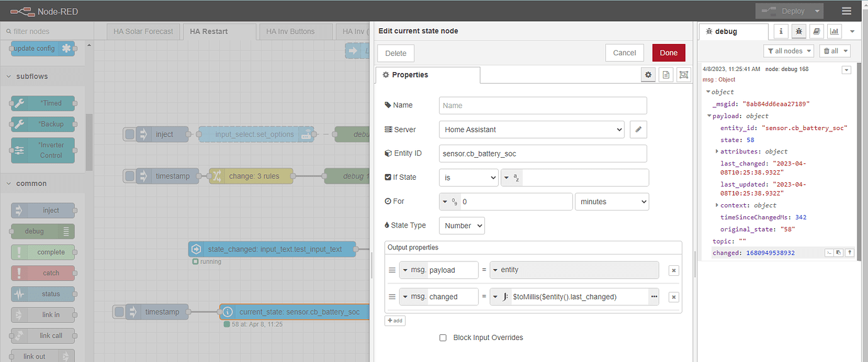
Task: Open the chart dashboard sidebar icon
Action: click(834, 31)
